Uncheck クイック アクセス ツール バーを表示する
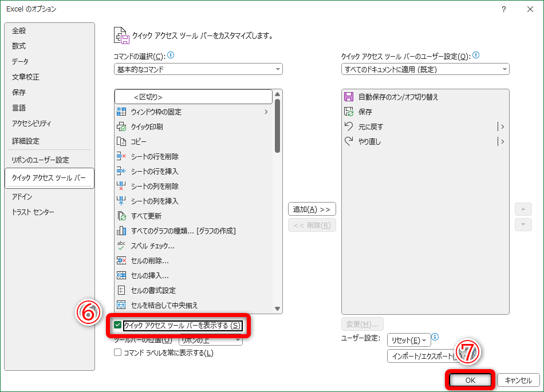Image resolution: width=544 pixels, height=392 pixels. [118, 325]
